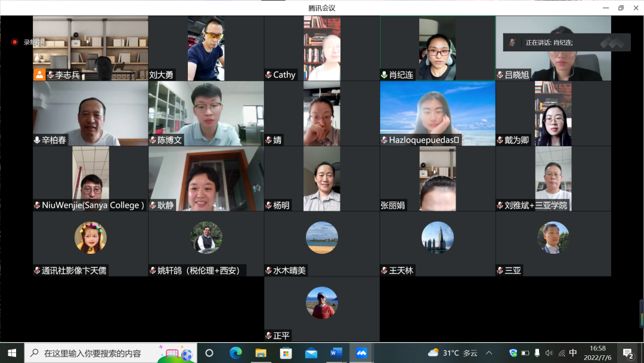Open the Mail app from the taskbar
644x363 pixels.
pyautogui.click(x=311, y=353)
